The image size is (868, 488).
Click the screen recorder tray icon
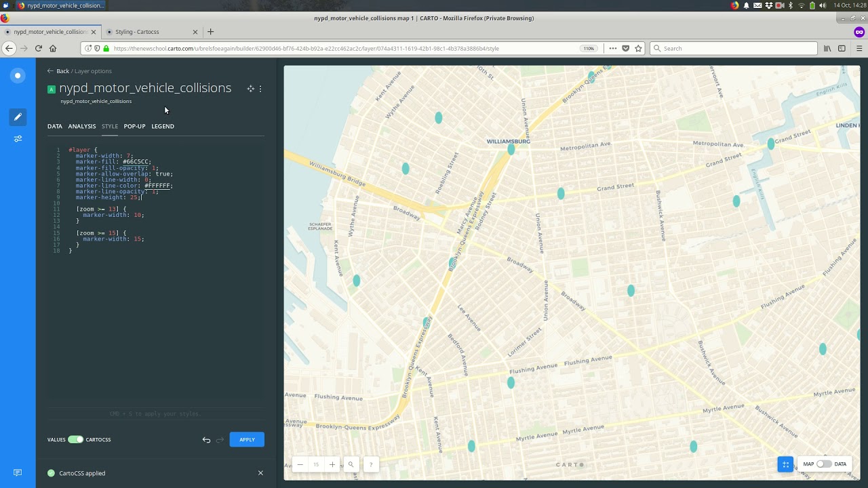tap(779, 5)
